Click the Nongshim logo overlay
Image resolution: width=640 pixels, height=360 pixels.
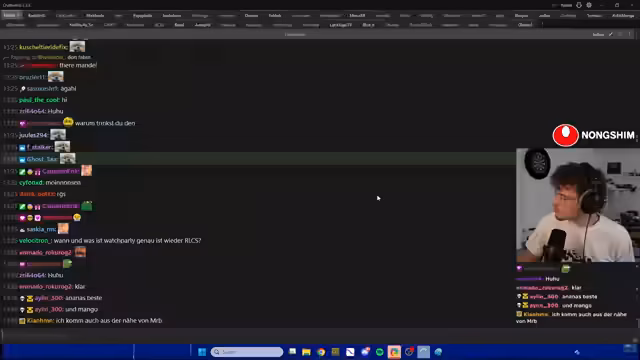click(x=594, y=135)
